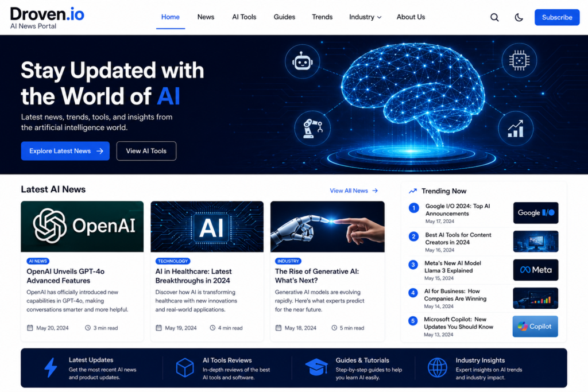
Task: Click the cube AI Tools Reviews icon
Action: click(x=185, y=368)
